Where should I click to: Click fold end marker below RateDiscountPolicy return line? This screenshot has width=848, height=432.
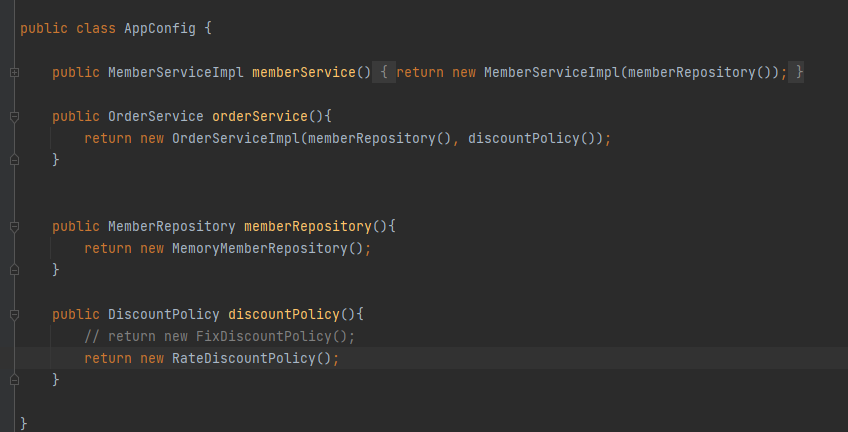(15, 380)
